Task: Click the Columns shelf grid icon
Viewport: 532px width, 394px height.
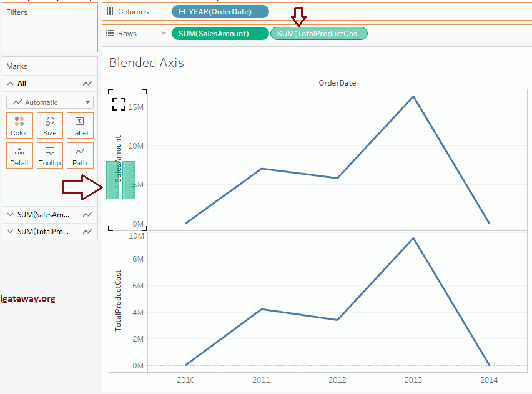Action: [x=110, y=11]
